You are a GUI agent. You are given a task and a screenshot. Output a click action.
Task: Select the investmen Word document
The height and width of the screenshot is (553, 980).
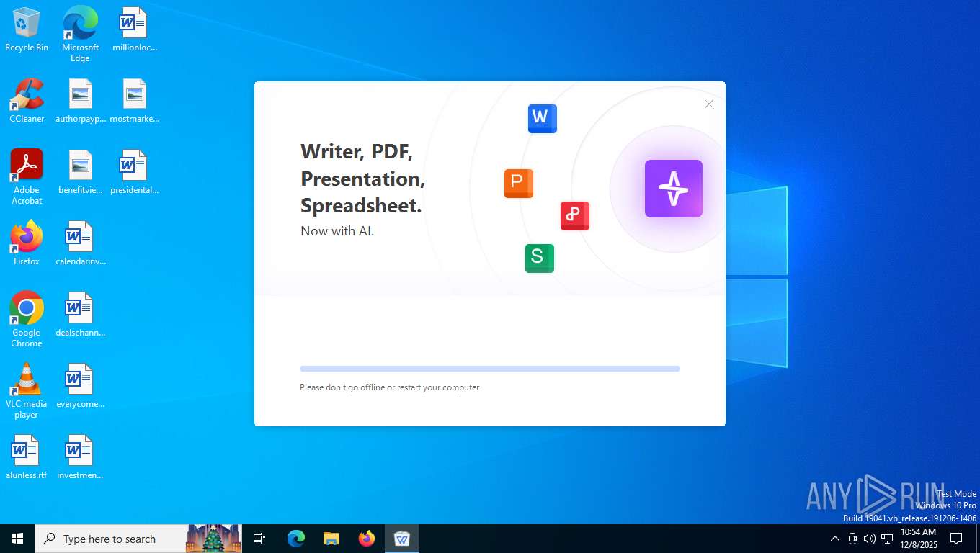(81, 457)
